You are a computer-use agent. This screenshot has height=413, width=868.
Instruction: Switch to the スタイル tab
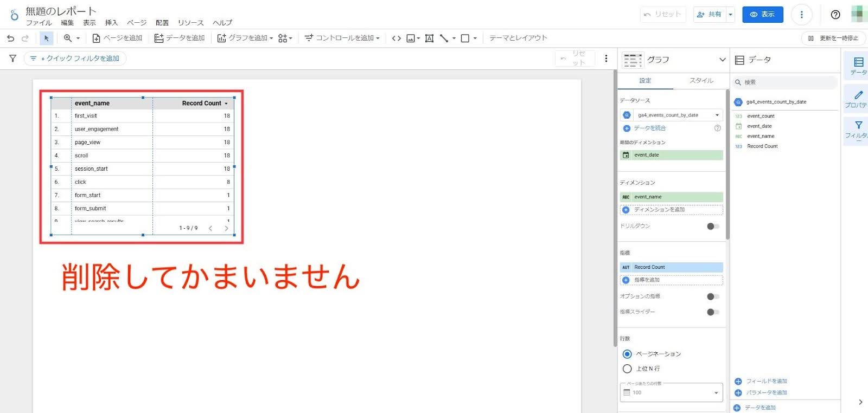pyautogui.click(x=701, y=81)
